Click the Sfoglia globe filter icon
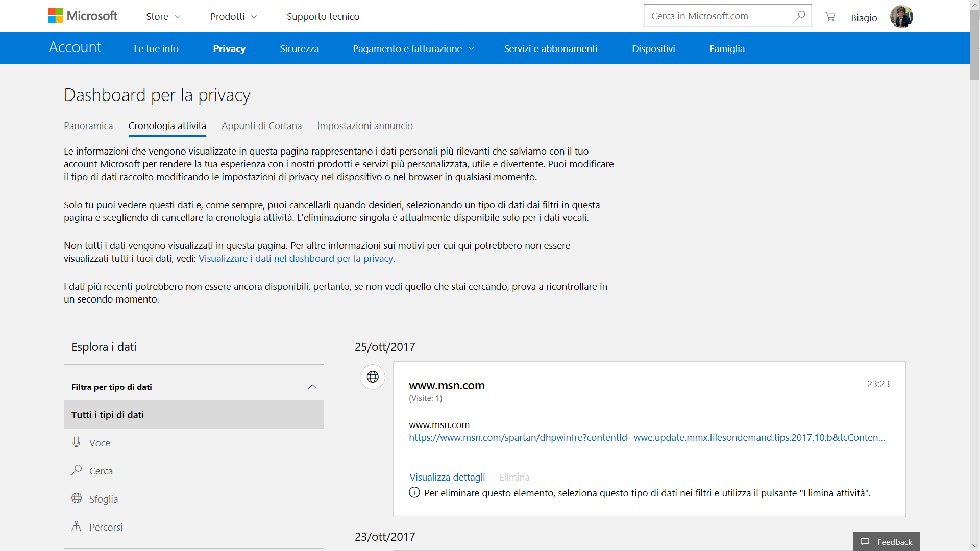Screen dimensions: 980x551 77,498
